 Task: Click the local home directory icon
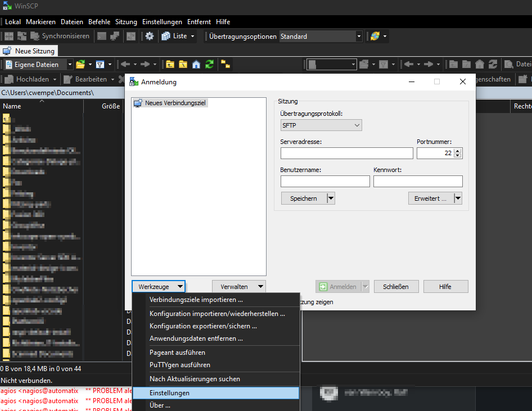click(x=196, y=65)
